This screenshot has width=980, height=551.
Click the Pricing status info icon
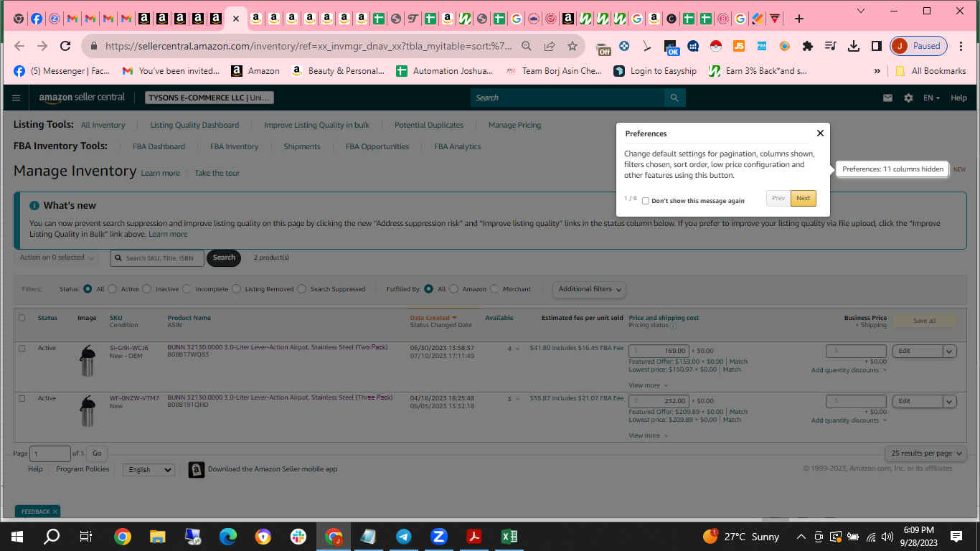(673, 326)
